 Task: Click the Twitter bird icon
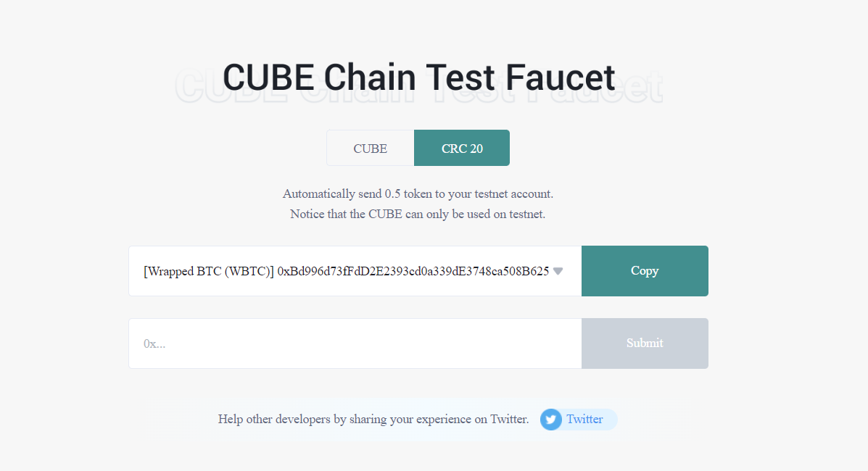tap(551, 420)
